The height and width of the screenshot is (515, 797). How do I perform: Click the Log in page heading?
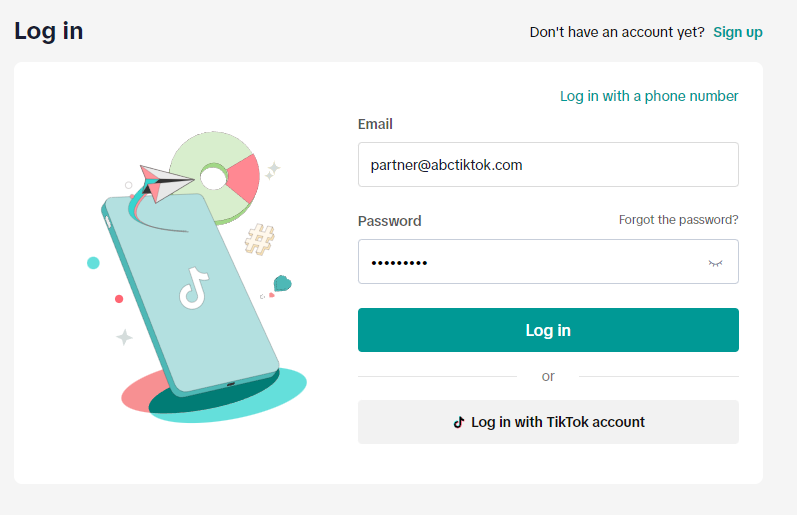(49, 31)
